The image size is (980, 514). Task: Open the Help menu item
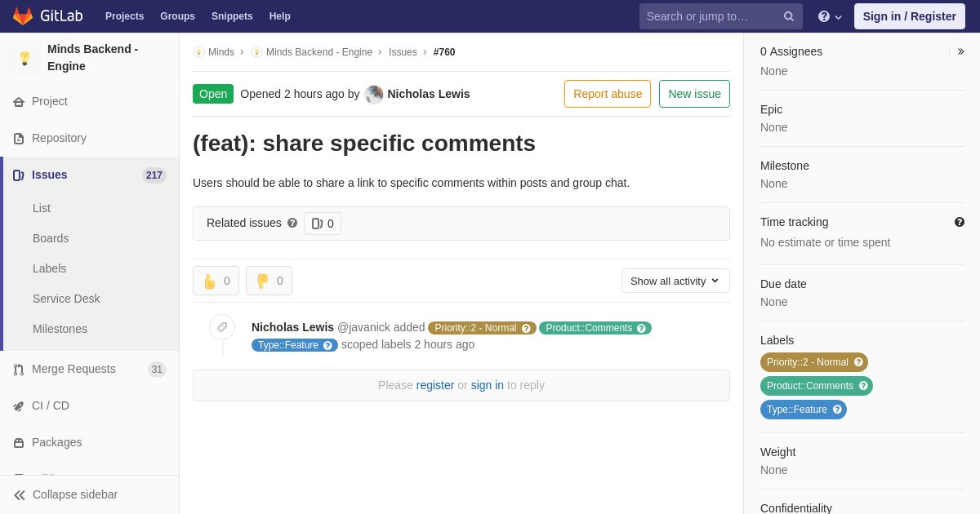click(280, 16)
